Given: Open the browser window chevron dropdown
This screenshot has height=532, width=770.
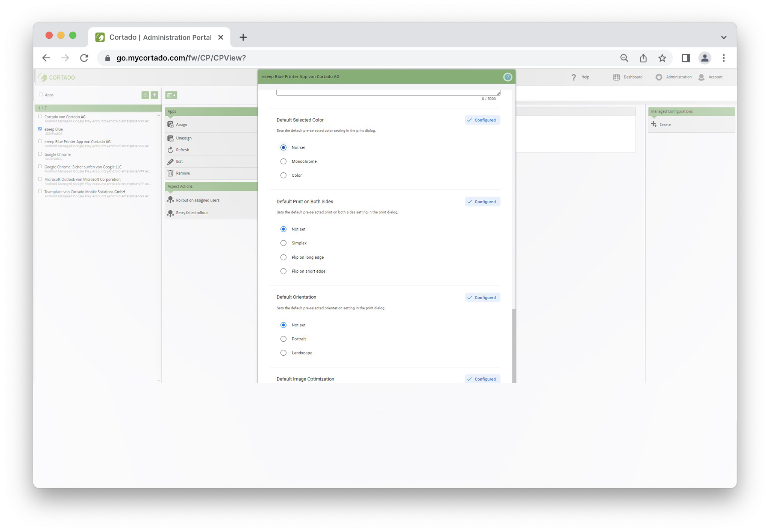Looking at the screenshot, I should coord(723,37).
